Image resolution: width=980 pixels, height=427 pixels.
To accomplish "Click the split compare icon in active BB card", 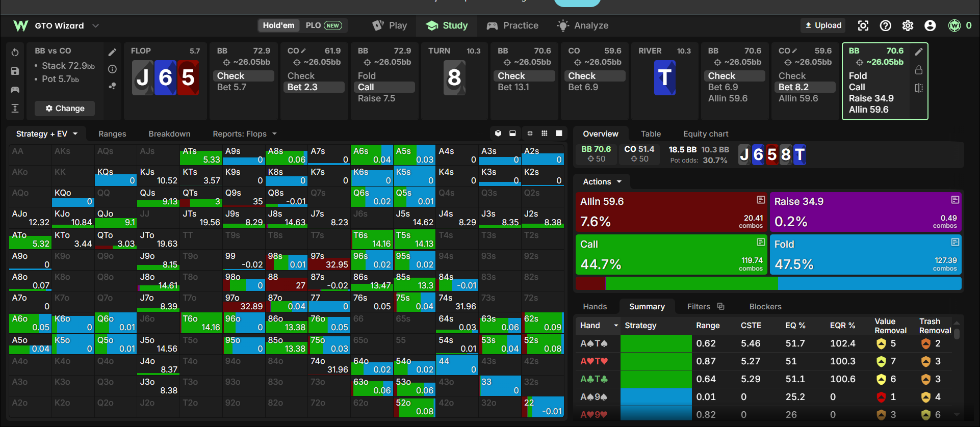I will coord(919,88).
